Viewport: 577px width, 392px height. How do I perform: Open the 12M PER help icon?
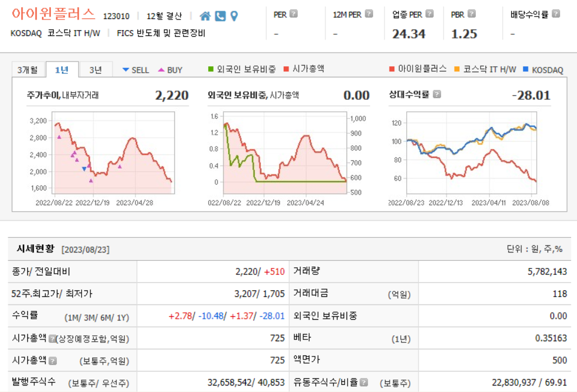tap(369, 14)
